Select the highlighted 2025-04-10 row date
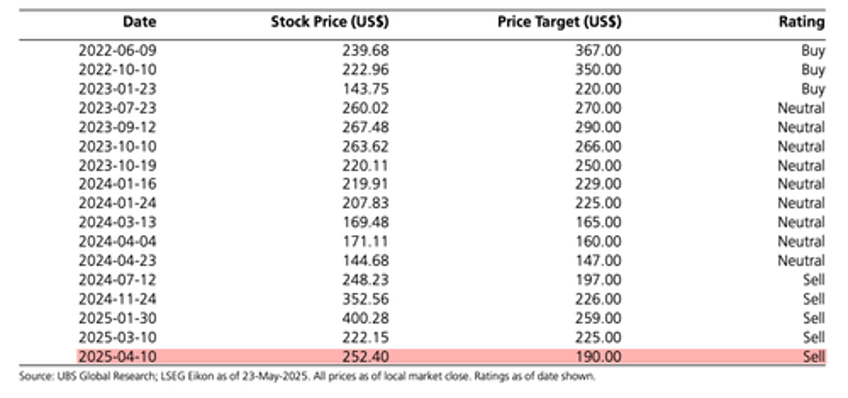 (x=117, y=356)
